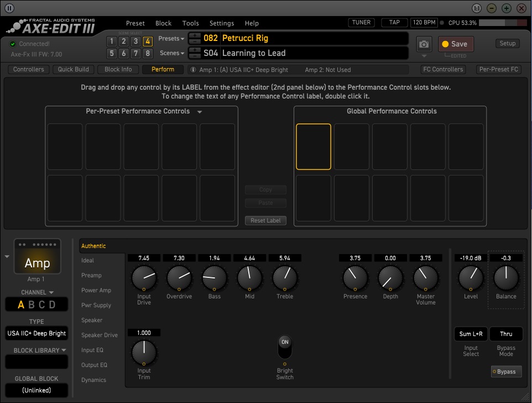The height and width of the screenshot is (403, 532).
Task: Expand arrow below the camera icon
Action: tap(424, 56)
